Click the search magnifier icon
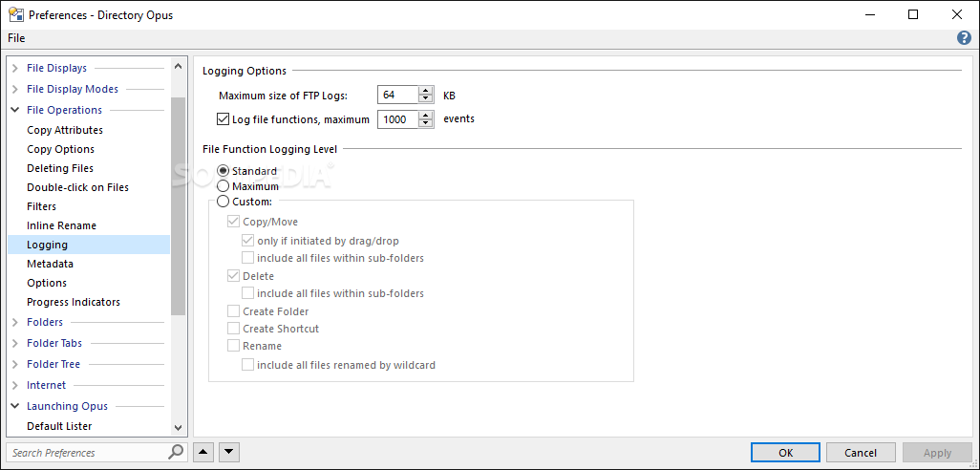The image size is (980, 470). tap(177, 451)
